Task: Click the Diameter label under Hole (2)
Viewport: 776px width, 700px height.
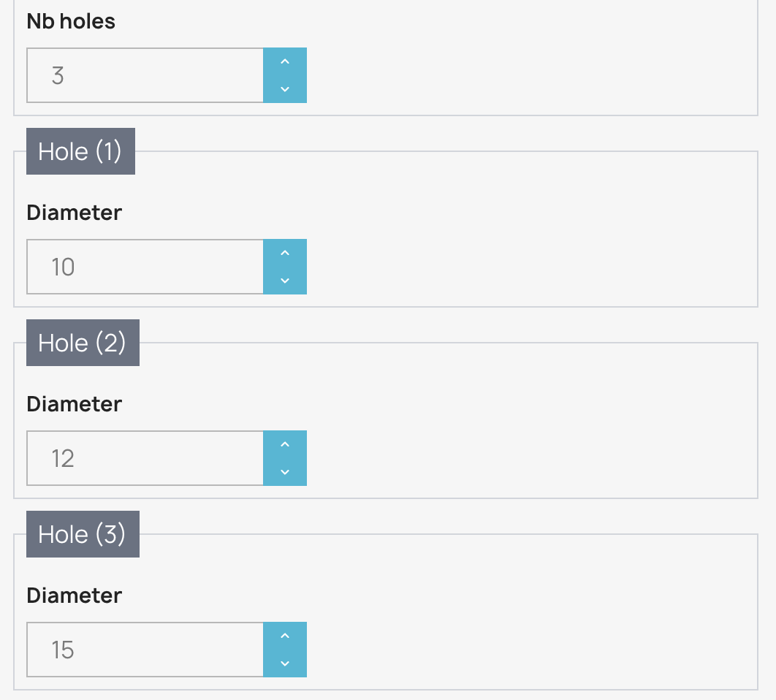Action: [x=74, y=404]
